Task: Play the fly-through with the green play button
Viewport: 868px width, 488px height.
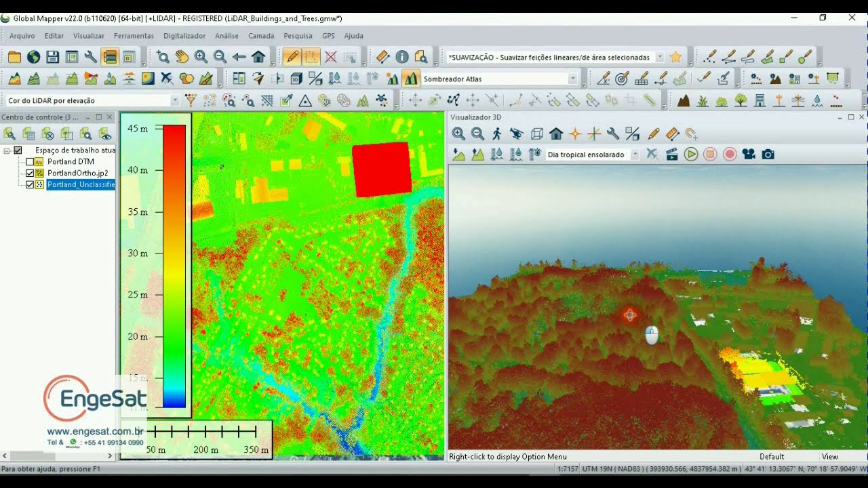Action: [x=691, y=154]
